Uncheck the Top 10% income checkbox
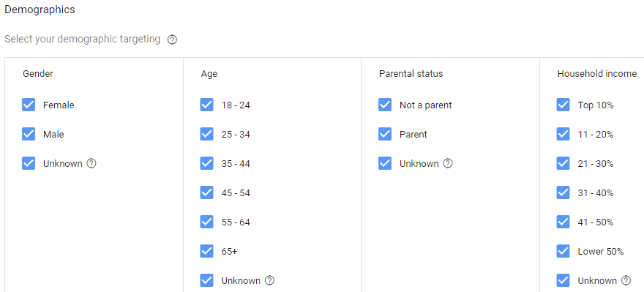 coord(563,105)
